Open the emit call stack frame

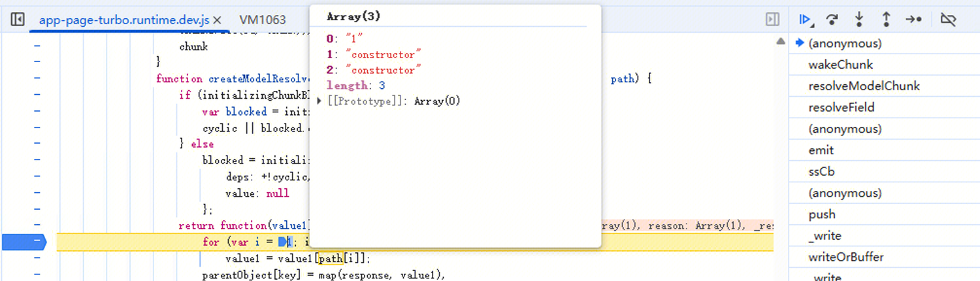821,150
